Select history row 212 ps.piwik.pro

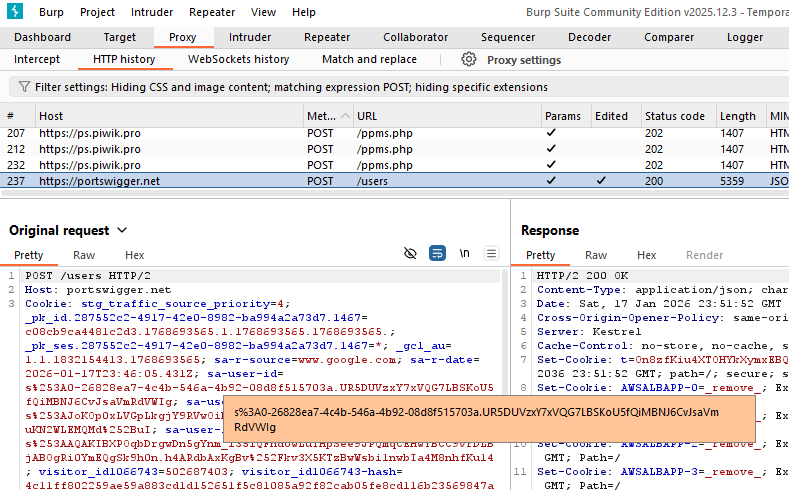tap(394, 149)
